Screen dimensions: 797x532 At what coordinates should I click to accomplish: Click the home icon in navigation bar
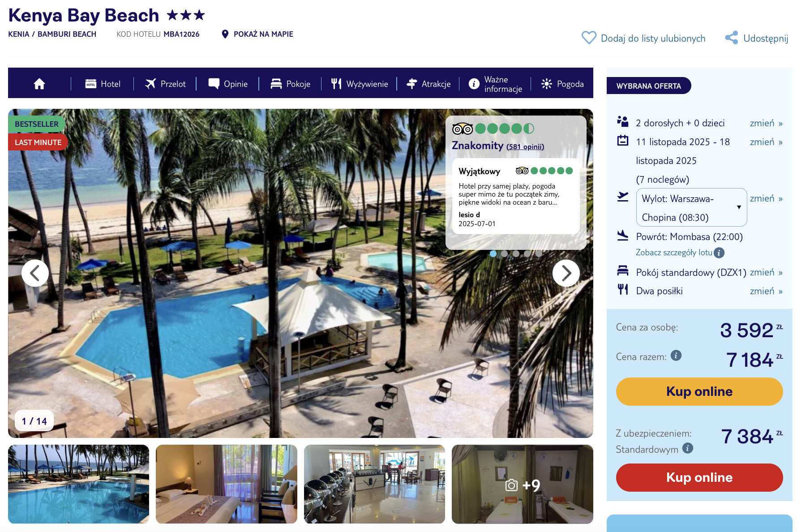(x=39, y=84)
